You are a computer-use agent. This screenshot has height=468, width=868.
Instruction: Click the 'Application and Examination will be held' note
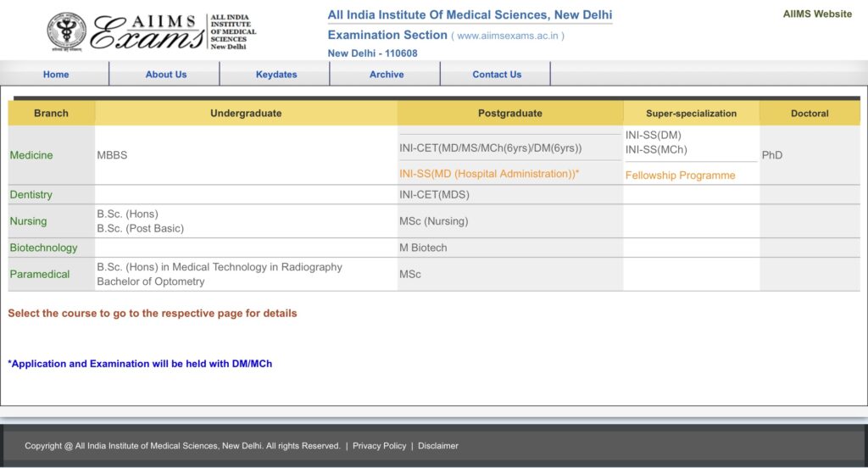click(140, 364)
